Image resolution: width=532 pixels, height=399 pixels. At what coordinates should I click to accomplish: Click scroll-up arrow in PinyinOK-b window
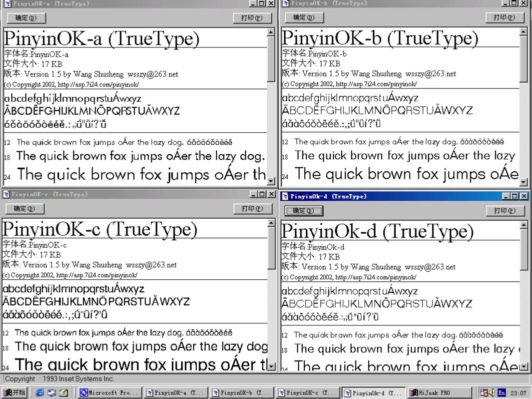[523, 32]
